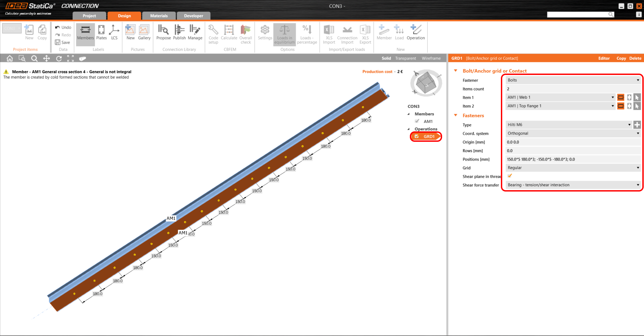Open the picture Gallery
This screenshot has height=336, width=644.
144,32
